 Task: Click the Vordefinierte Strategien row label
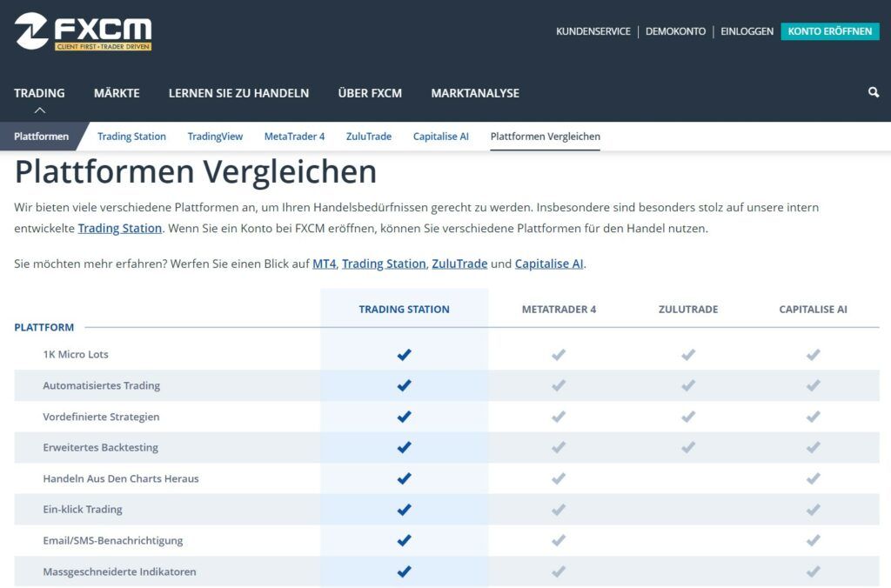tap(101, 417)
